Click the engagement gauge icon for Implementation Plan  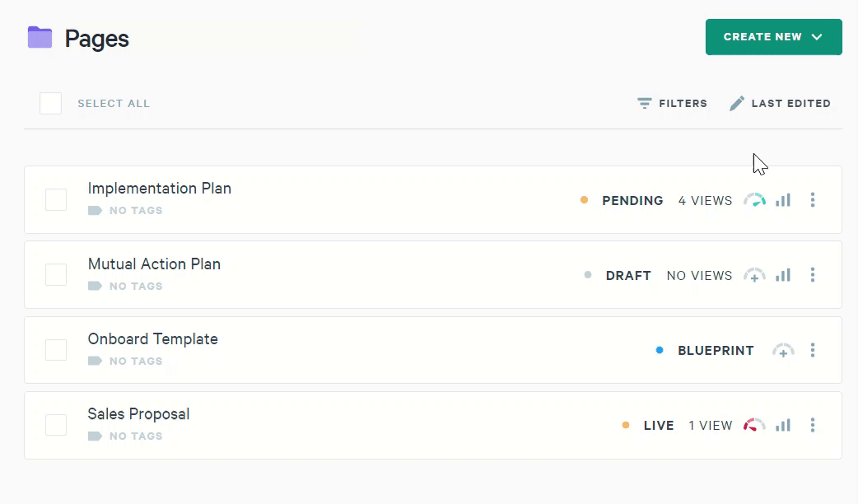pos(754,200)
